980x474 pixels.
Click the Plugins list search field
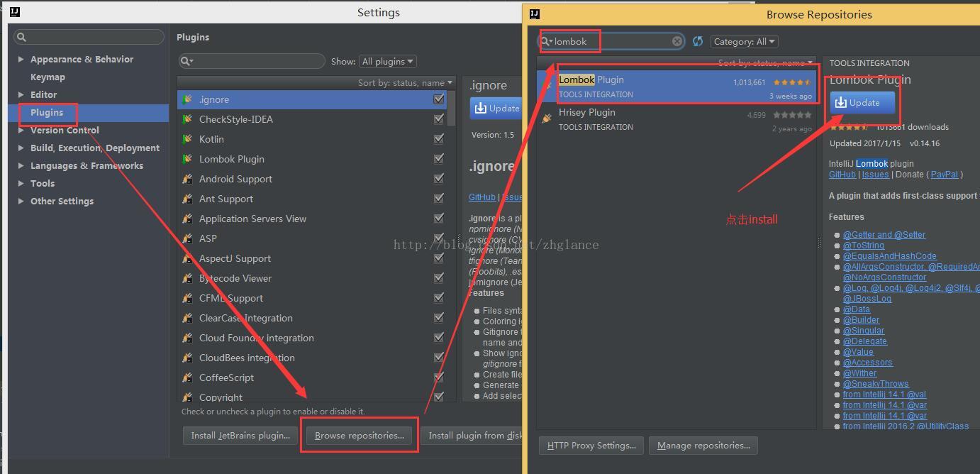[252, 62]
